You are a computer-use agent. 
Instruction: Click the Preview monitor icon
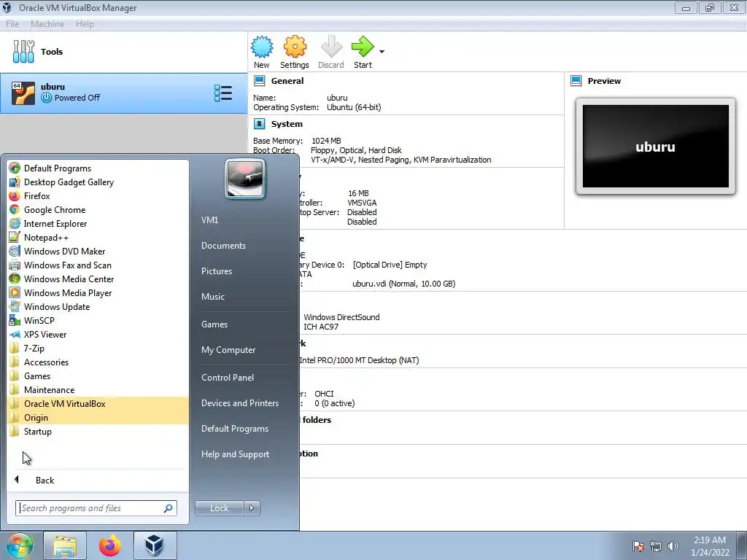[576, 81]
